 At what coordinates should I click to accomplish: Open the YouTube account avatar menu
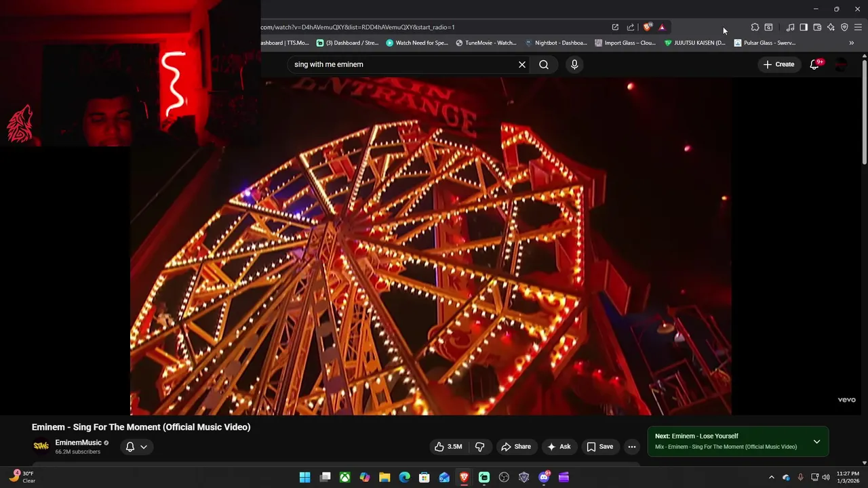click(x=841, y=64)
